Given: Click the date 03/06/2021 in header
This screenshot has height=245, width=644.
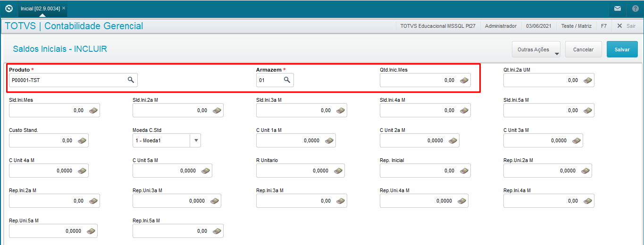Looking at the screenshot, I should coord(539,26).
